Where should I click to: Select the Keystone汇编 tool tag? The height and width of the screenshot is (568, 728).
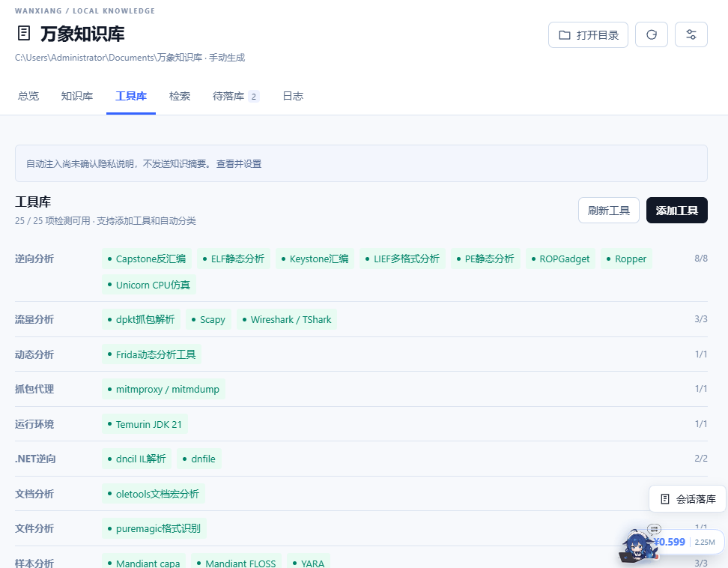tap(315, 259)
